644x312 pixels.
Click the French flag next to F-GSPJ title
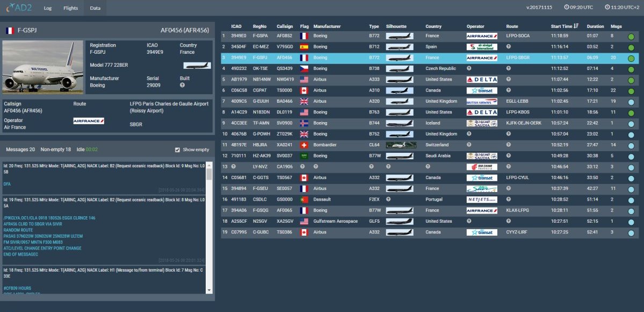click(10, 31)
